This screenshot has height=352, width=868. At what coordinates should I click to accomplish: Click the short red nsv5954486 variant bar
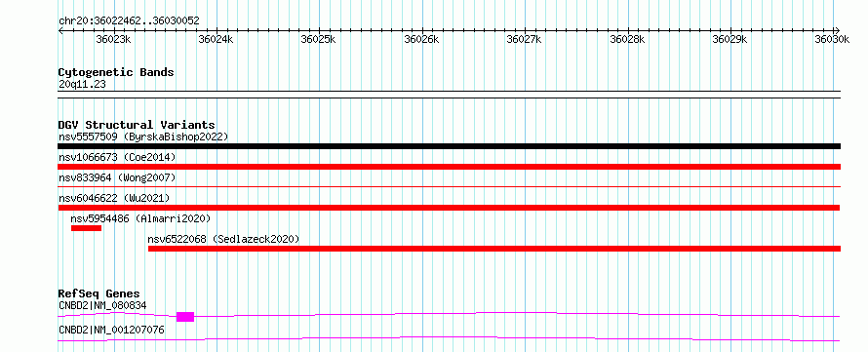point(87,228)
